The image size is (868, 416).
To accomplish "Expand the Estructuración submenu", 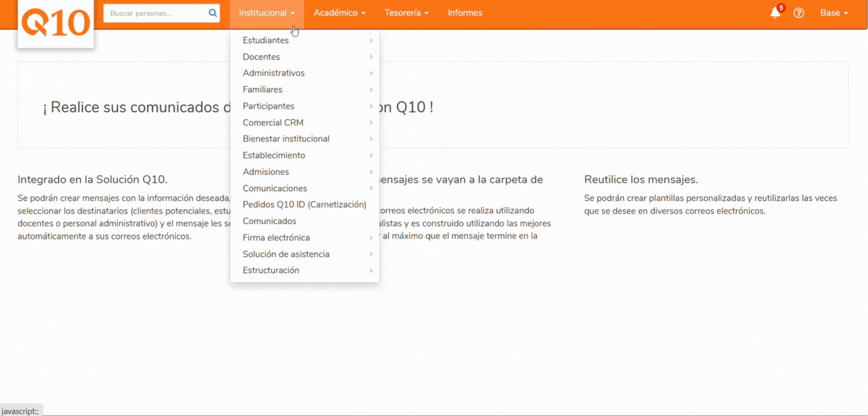I will tap(305, 270).
